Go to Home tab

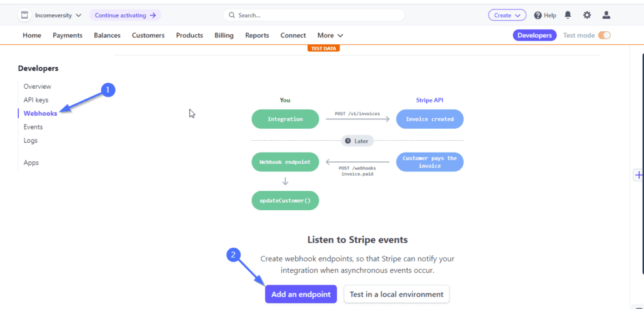(x=32, y=35)
